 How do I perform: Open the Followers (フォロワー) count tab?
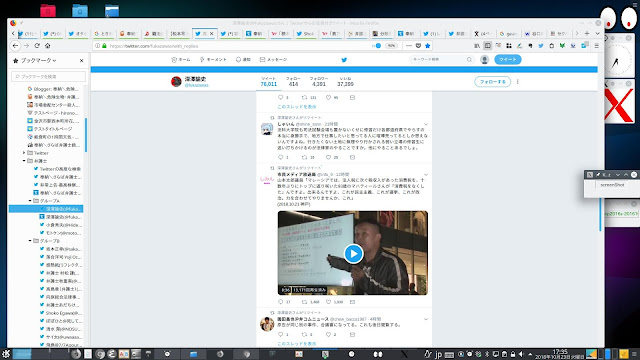(319, 82)
